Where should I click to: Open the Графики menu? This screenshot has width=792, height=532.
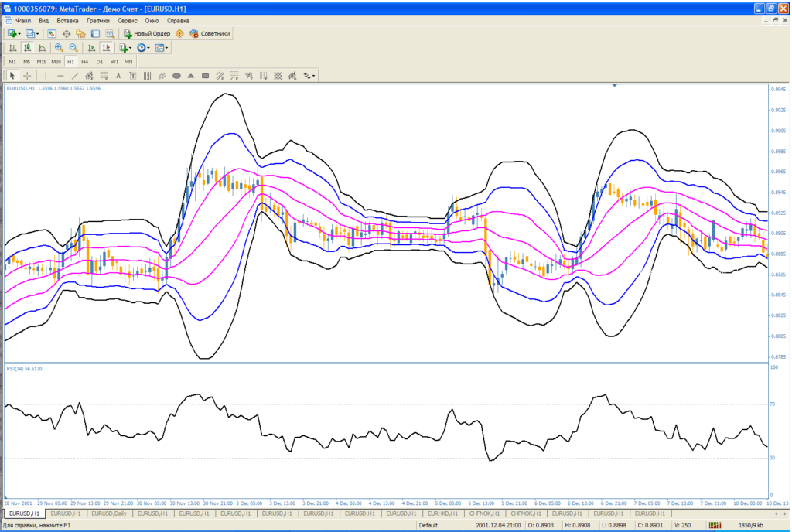click(97, 20)
